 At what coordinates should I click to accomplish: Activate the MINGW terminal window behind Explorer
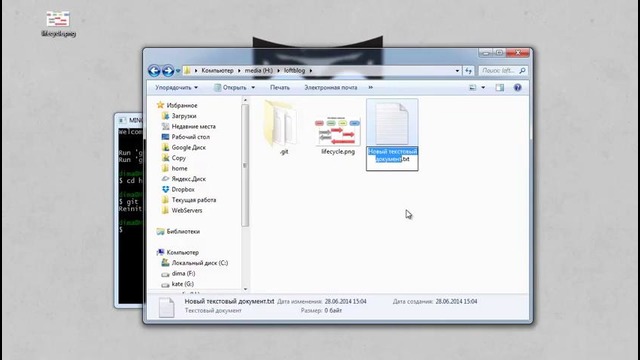pyautogui.click(x=129, y=210)
